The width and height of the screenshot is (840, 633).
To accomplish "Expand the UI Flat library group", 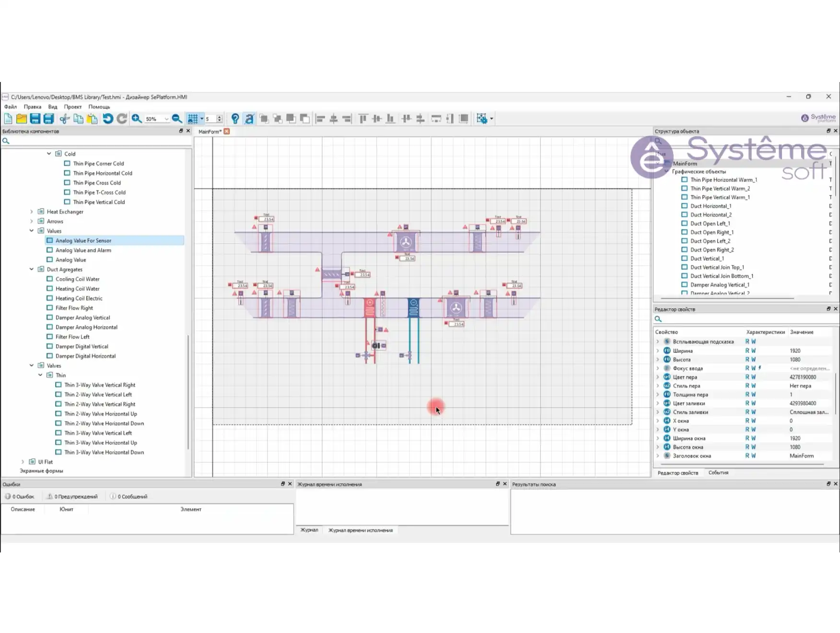I will 23,462.
